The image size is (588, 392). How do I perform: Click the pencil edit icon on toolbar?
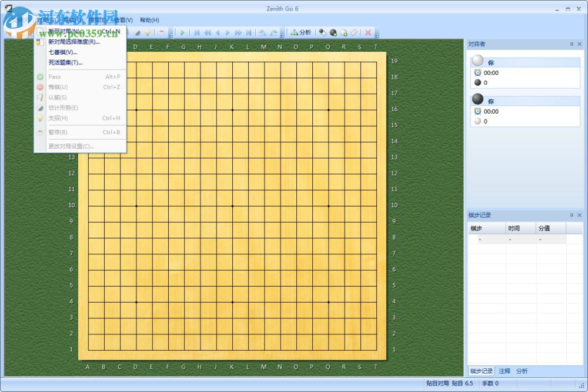137,33
